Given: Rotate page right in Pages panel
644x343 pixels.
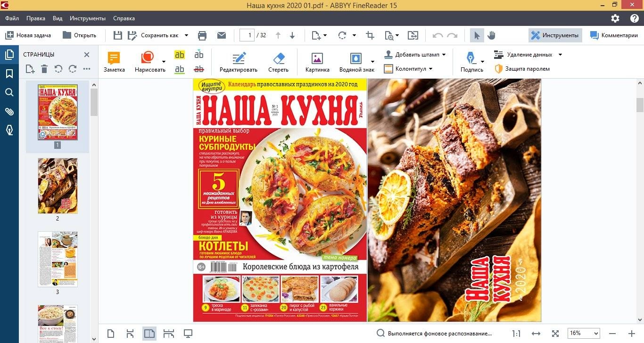Looking at the screenshot, I should tap(73, 69).
